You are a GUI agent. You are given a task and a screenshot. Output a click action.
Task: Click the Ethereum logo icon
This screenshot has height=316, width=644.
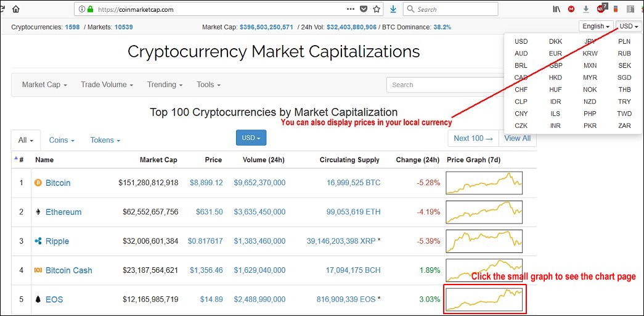pyautogui.click(x=38, y=212)
